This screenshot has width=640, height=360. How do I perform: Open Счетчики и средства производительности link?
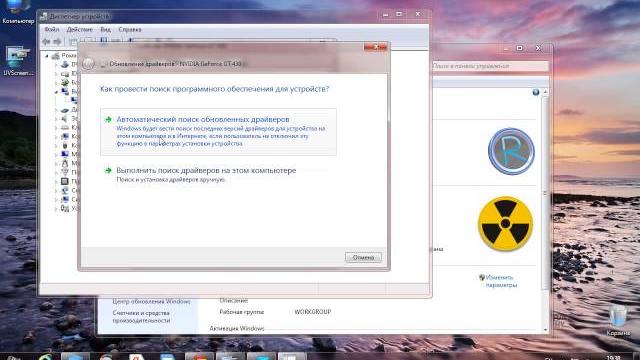(141, 317)
